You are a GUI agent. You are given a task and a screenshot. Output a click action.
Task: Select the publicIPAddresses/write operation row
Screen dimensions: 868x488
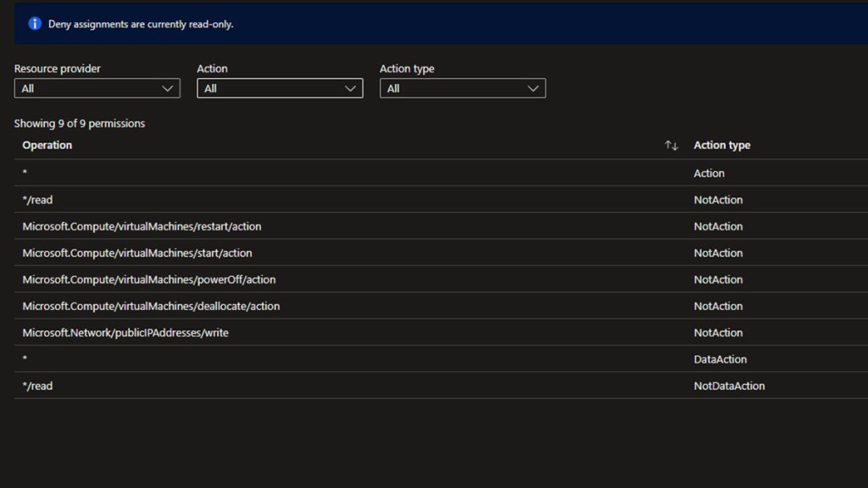(441, 332)
